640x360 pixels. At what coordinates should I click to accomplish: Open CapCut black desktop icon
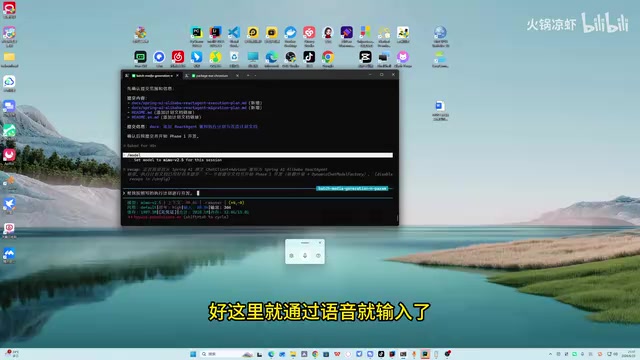coord(365,57)
